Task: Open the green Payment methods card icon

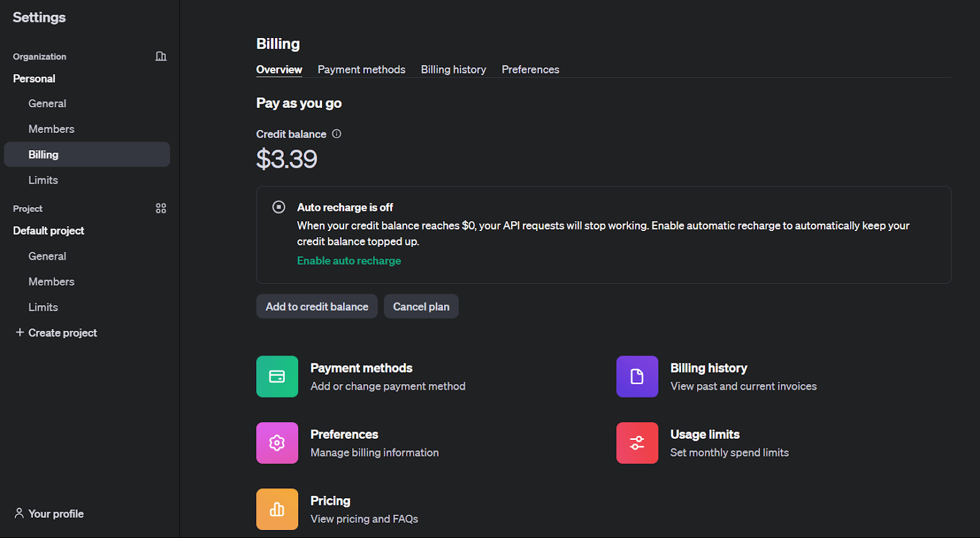Action: click(277, 376)
